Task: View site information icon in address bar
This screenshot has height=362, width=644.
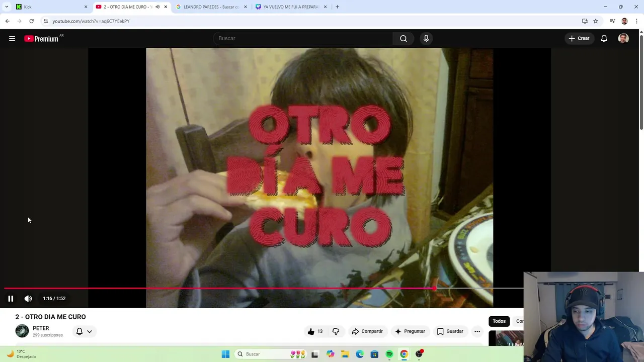Action: [x=46, y=21]
